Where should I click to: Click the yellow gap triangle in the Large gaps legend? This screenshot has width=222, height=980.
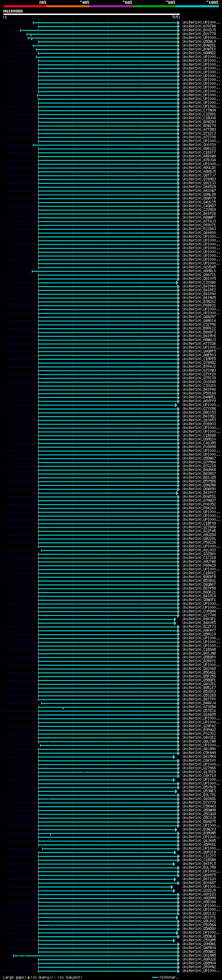point(28,977)
